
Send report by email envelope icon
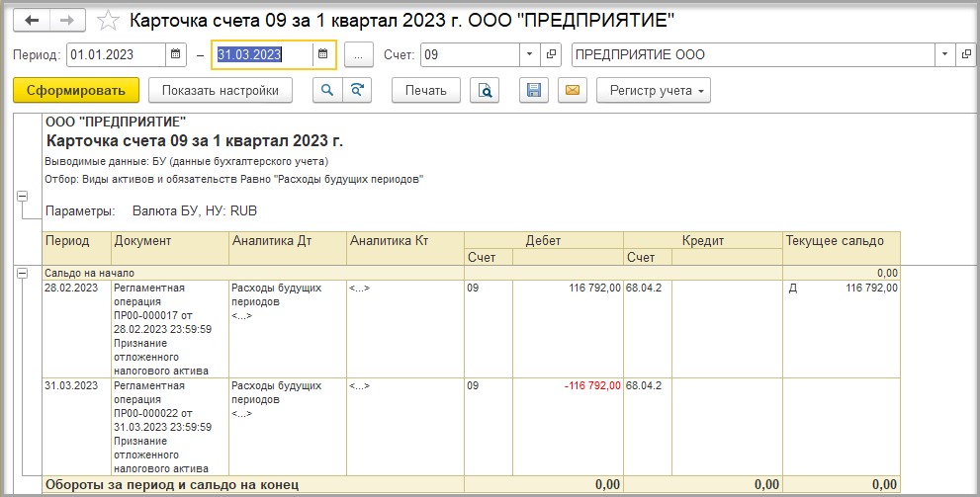[x=571, y=91]
